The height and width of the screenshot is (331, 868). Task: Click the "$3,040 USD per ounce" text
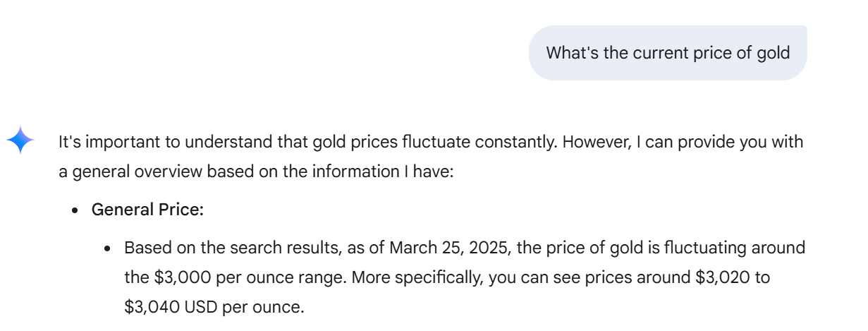214,307
